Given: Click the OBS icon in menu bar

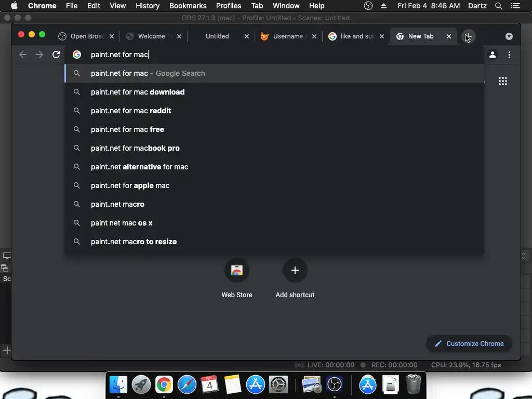Looking at the screenshot, I should click(x=368, y=6).
